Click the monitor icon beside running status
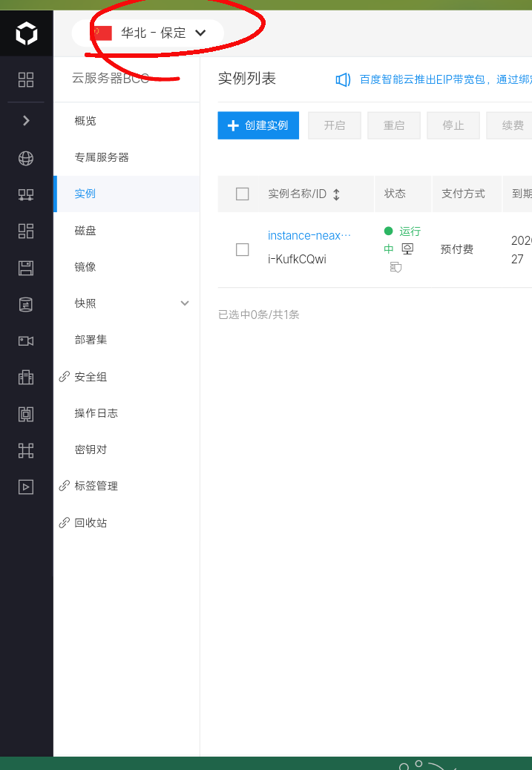532x770 pixels. 407,249
